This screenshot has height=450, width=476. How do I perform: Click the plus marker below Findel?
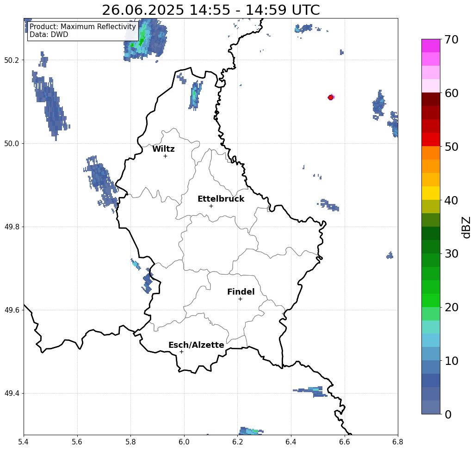(240, 299)
